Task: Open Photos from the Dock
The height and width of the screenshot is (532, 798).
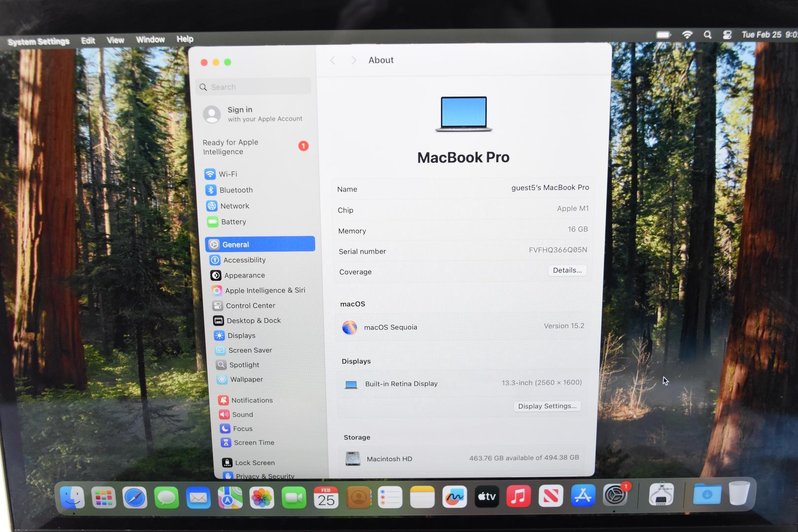Action: (x=262, y=499)
